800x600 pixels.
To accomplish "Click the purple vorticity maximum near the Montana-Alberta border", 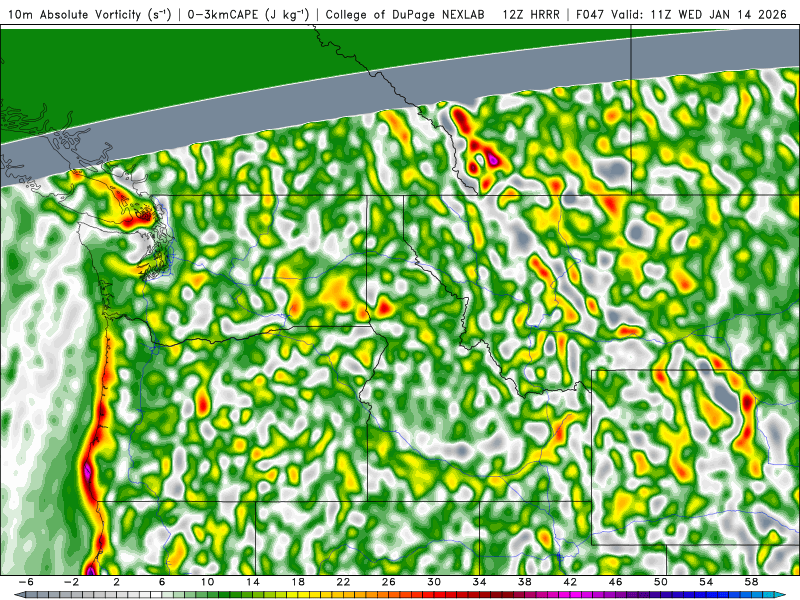I will (x=493, y=159).
